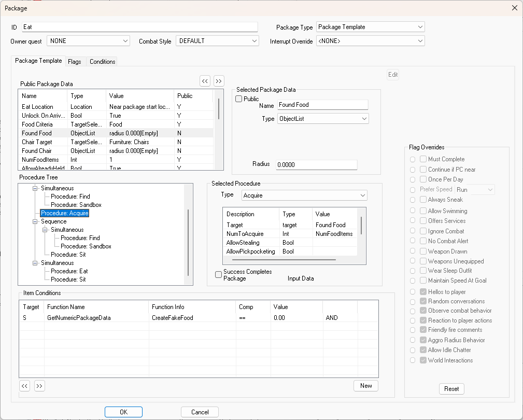523x420 pixels.
Task: Select the Package Template tab
Action: [38, 61]
